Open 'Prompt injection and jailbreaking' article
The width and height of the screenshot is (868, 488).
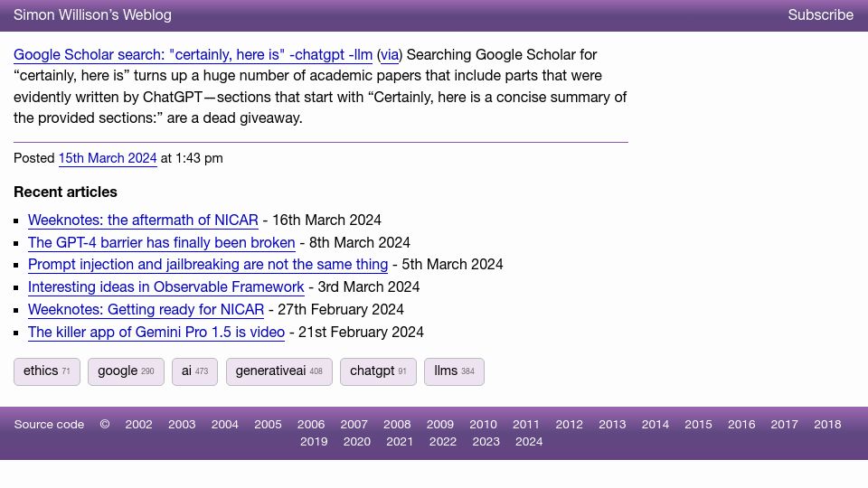[x=208, y=265]
